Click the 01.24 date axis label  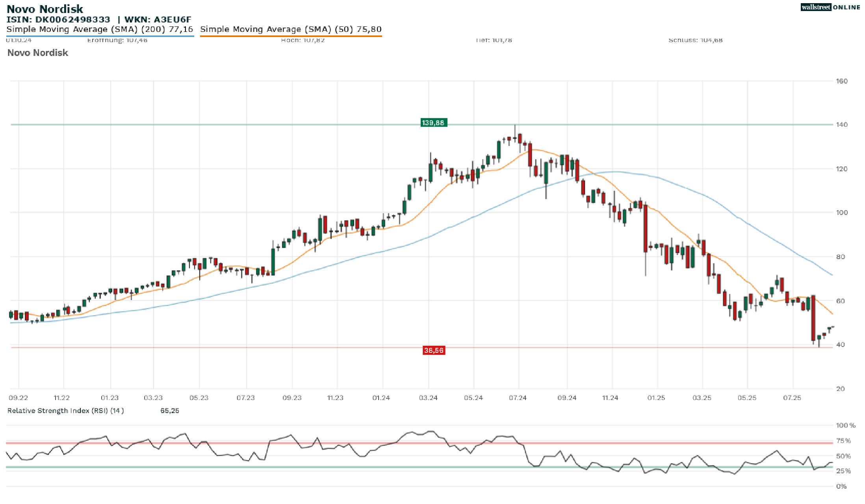click(381, 398)
